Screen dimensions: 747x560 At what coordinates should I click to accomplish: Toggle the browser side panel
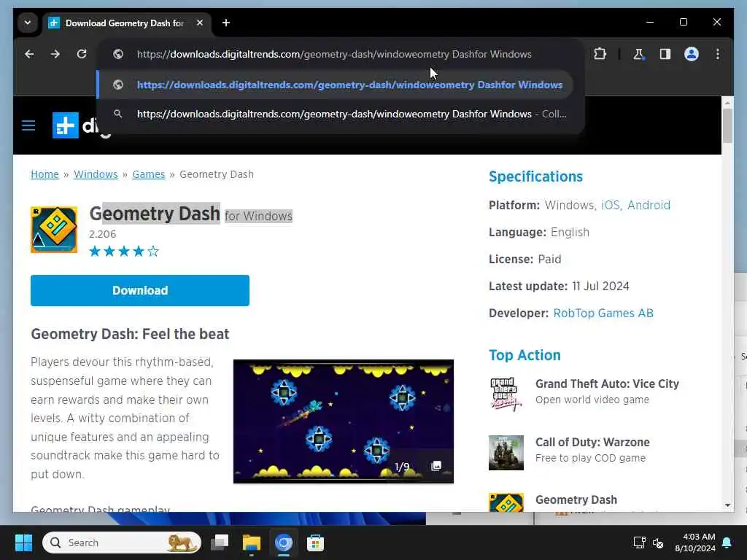(x=665, y=54)
